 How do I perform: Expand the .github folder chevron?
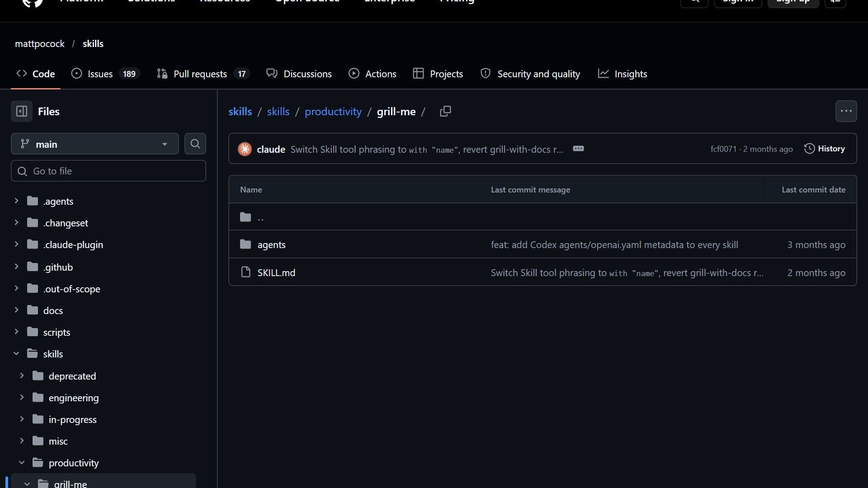(x=16, y=267)
